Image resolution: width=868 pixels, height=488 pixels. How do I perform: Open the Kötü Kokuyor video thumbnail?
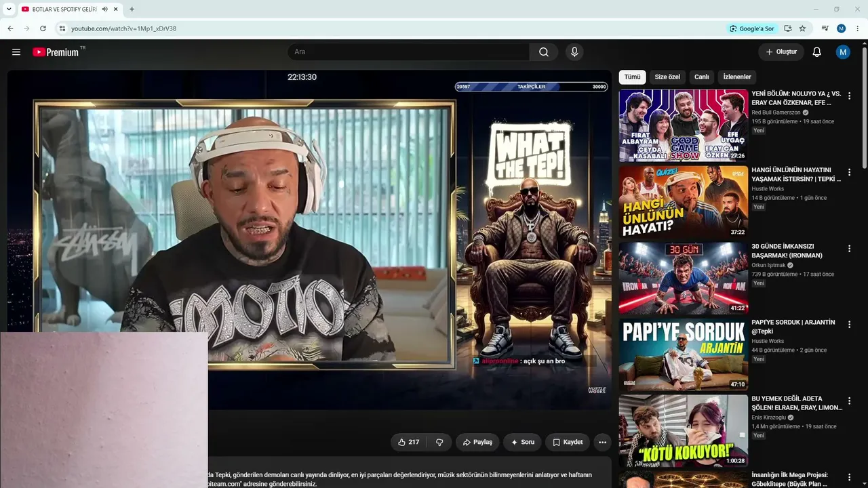point(684,430)
